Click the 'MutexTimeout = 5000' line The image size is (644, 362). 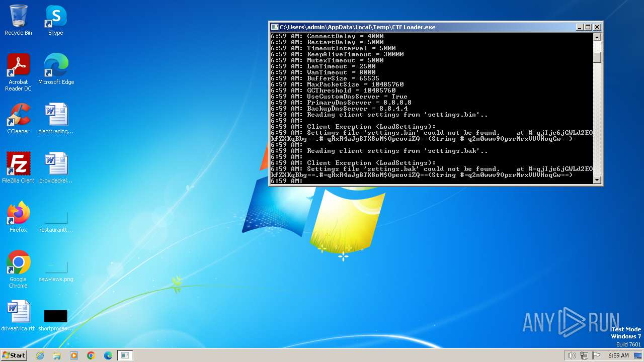pyautogui.click(x=327, y=60)
